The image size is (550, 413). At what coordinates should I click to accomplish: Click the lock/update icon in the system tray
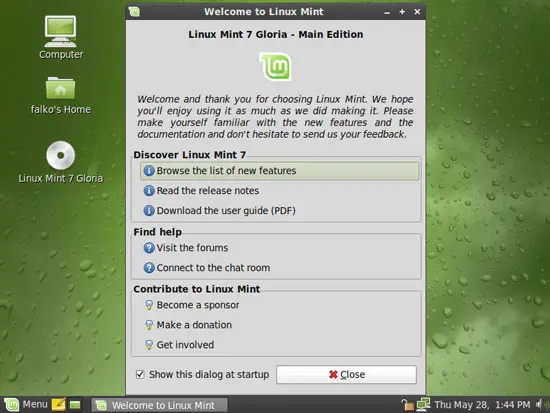click(x=407, y=405)
